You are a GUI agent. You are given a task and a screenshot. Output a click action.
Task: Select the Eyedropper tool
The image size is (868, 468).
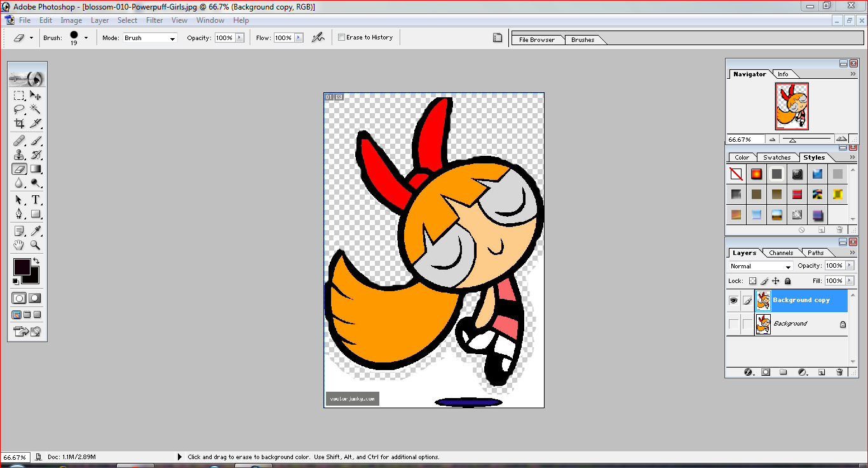36,231
